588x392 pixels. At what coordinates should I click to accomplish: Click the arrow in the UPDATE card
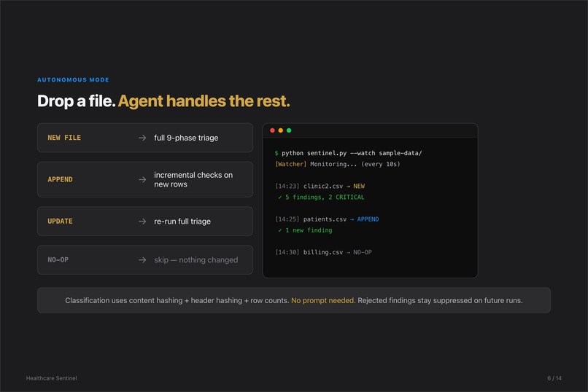tap(142, 222)
